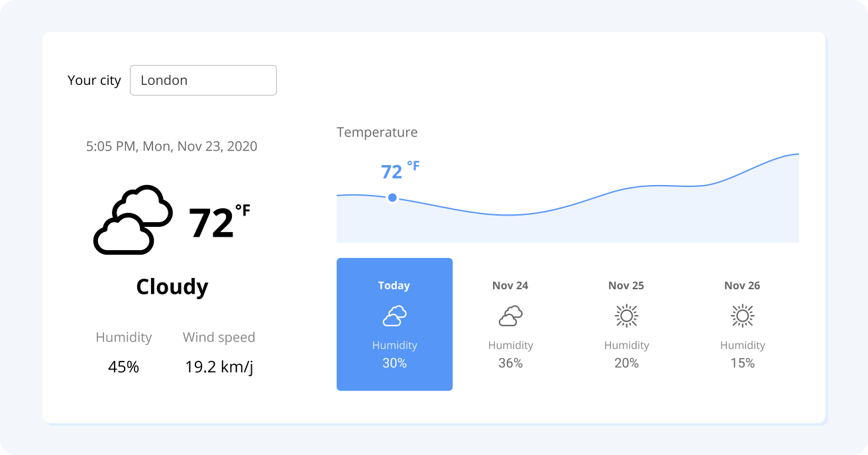Viewport: 868px width, 455px height.
Task: Click the sun icon under Nov 25
Action: pos(626,316)
